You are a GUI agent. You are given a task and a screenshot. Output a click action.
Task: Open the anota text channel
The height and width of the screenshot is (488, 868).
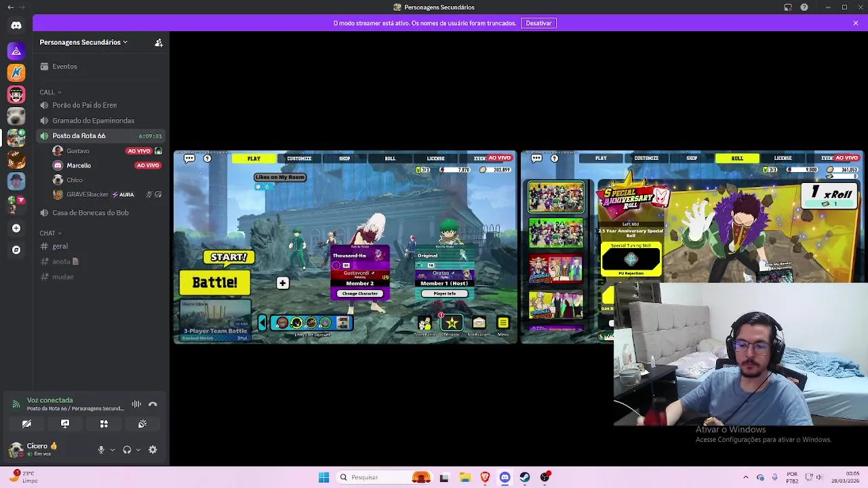coord(102,262)
